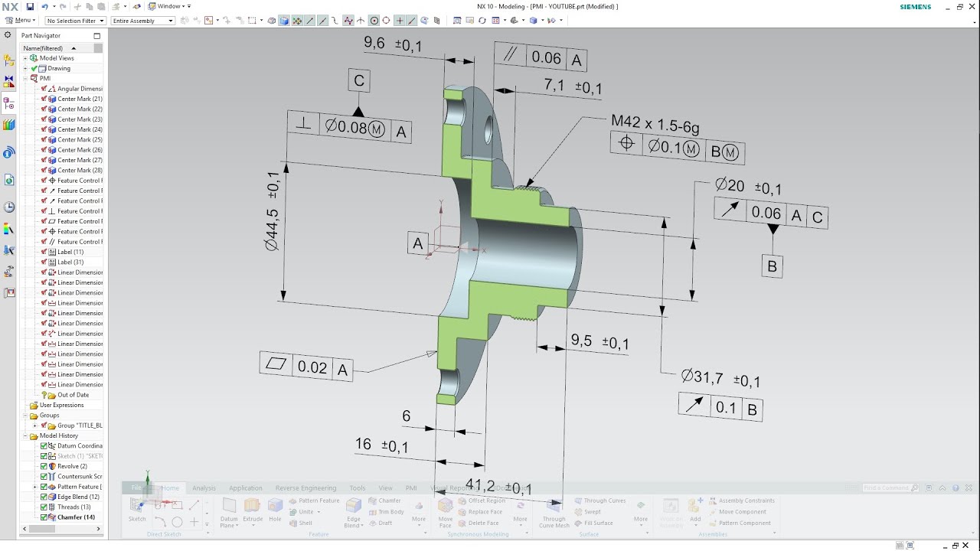
Task: Switch to the Reverse Engineering ribbon tab
Action: [x=305, y=487]
